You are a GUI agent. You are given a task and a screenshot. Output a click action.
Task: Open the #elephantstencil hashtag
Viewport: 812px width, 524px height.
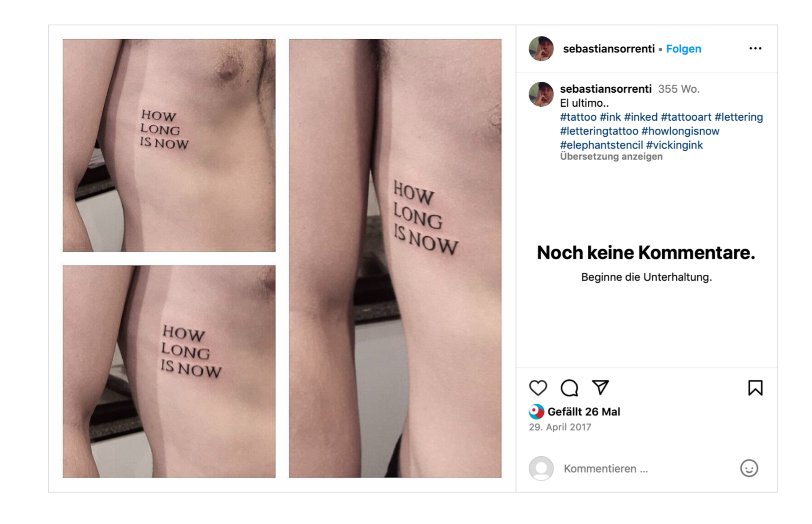pyautogui.click(x=601, y=145)
